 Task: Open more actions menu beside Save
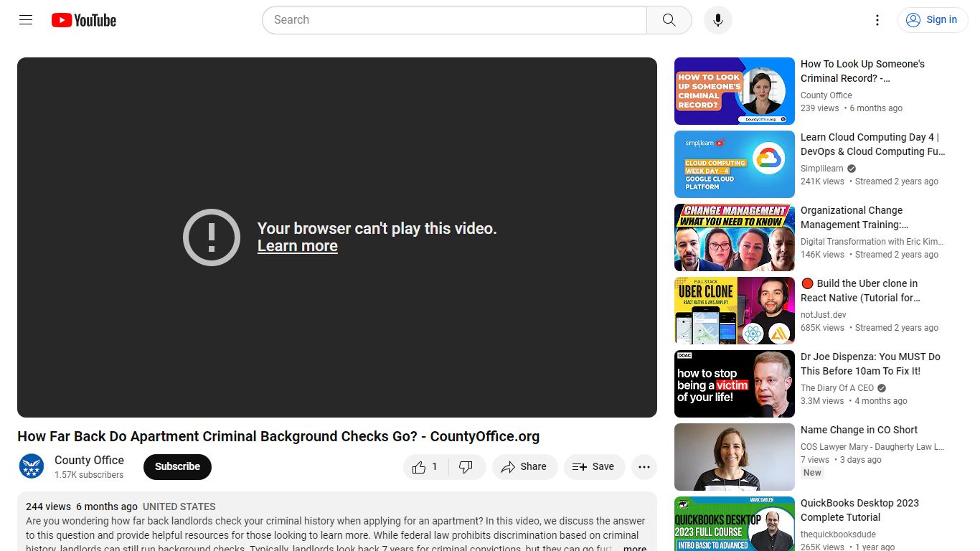644,467
